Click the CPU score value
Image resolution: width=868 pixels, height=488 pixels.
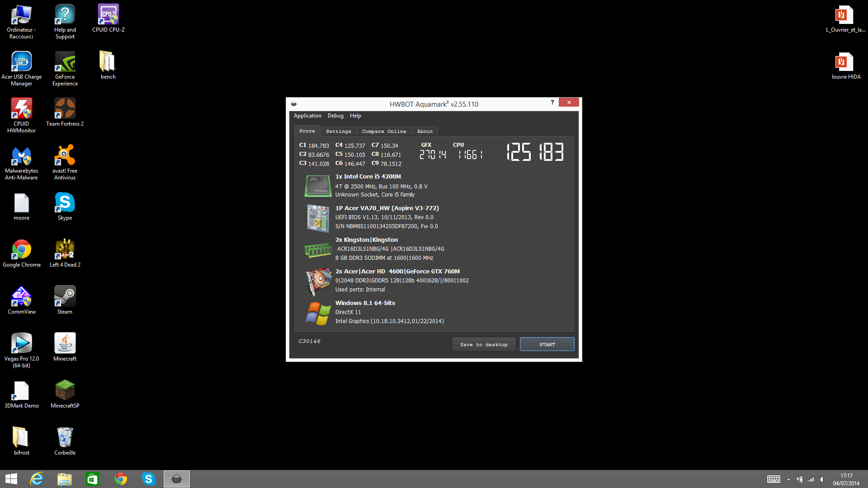[x=470, y=155]
